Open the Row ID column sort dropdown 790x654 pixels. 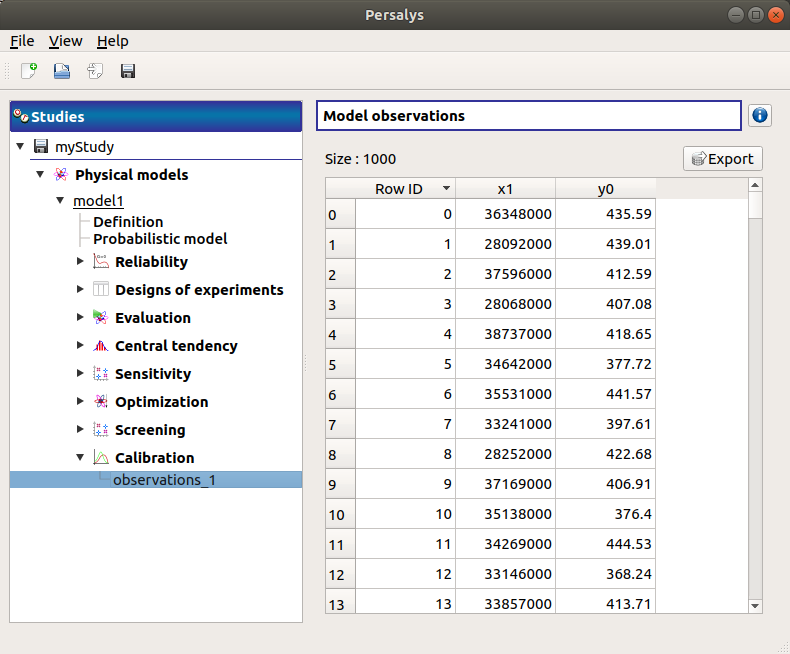(446, 188)
